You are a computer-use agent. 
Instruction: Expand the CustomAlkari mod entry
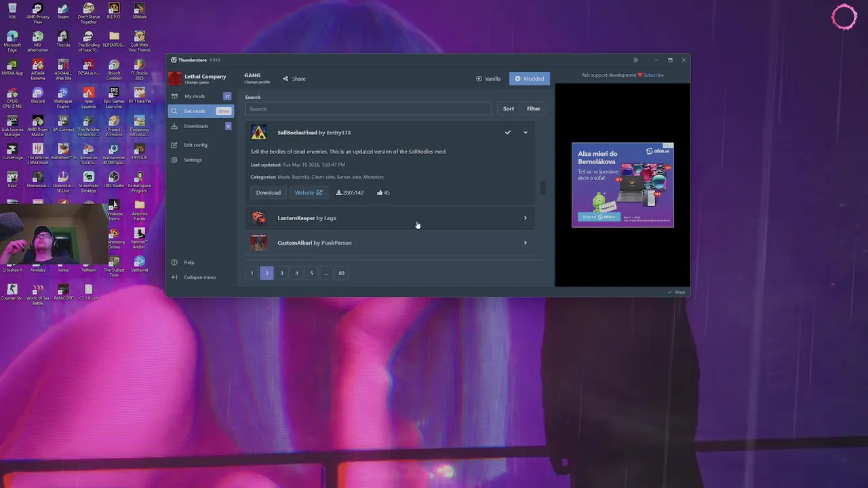pos(526,243)
